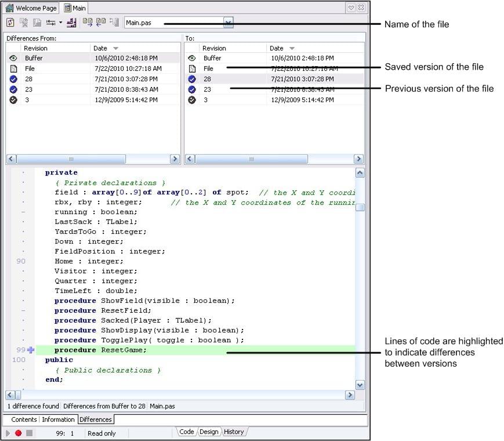The height and width of the screenshot is (441, 504).
Task: Click the blue plus marker on line 99
Action: (31, 350)
